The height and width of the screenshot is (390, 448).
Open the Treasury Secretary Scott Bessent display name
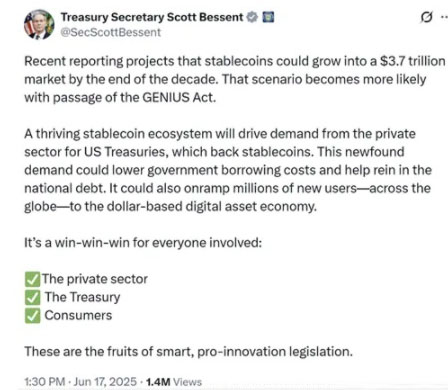point(152,17)
